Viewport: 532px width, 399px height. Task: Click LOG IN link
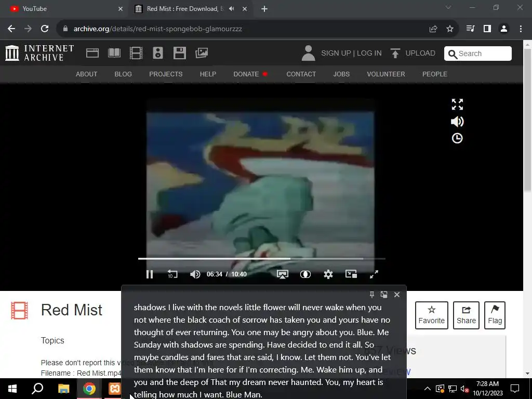point(369,54)
